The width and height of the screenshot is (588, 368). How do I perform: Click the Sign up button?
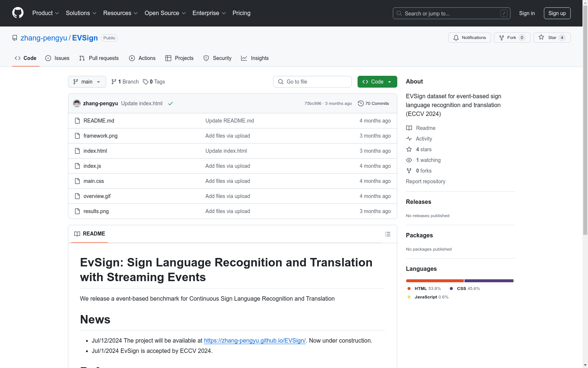[557, 13]
